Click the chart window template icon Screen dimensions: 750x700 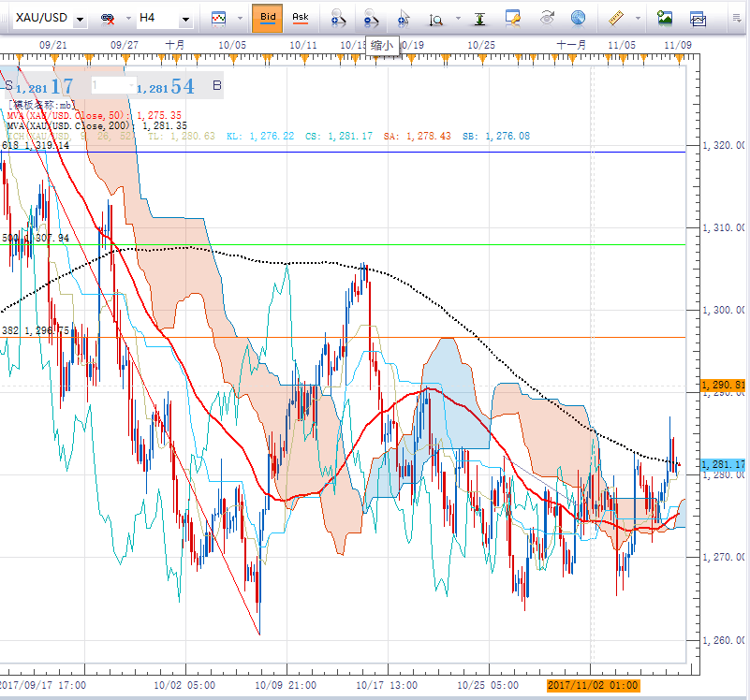pyautogui.click(x=698, y=18)
